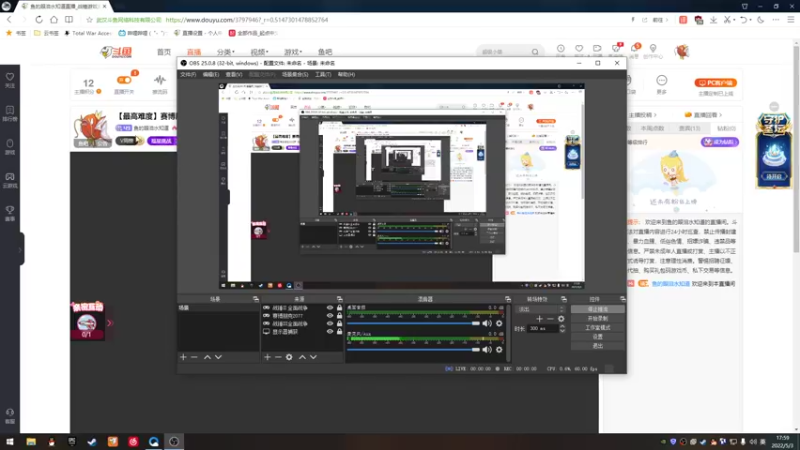
Task: Open OBS View (查看) menu
Action: coord(234,74)
